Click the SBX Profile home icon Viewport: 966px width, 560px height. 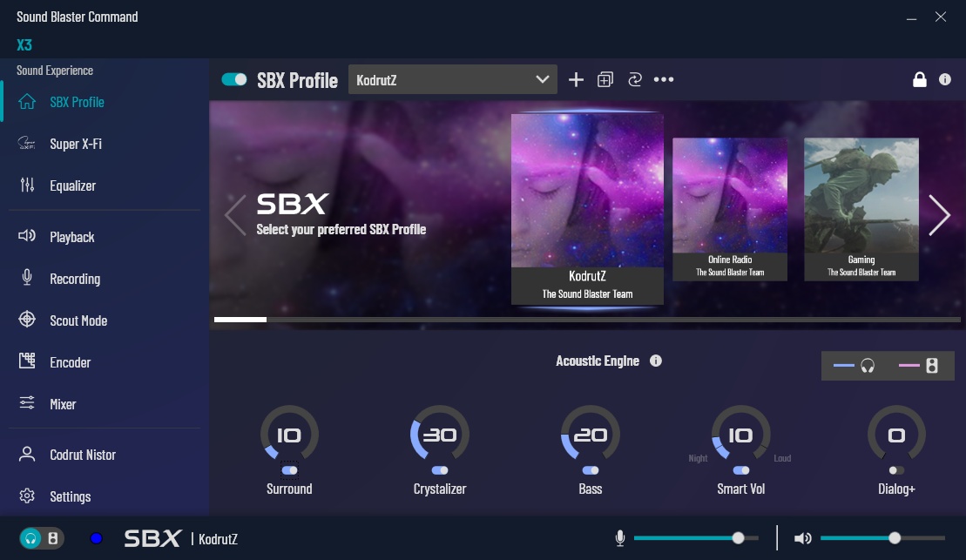(27, 101)
